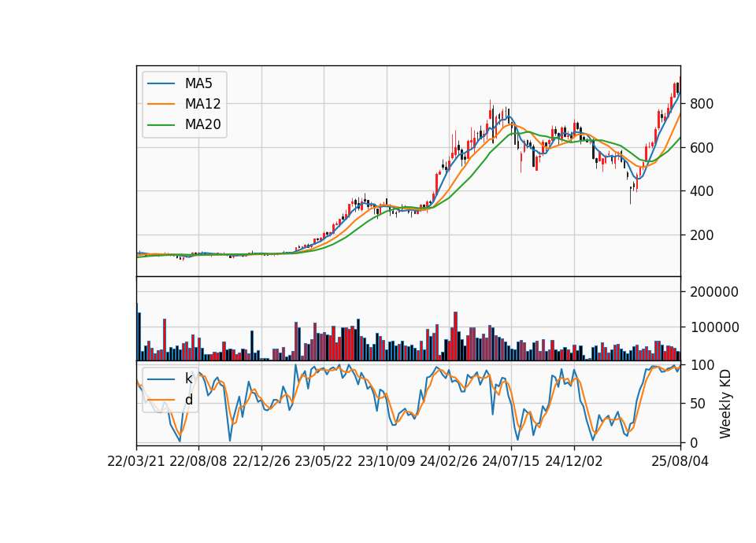Click the 23/05/22 date label
This screenshot has height=543, width=756.
click(x=324, y=462)
